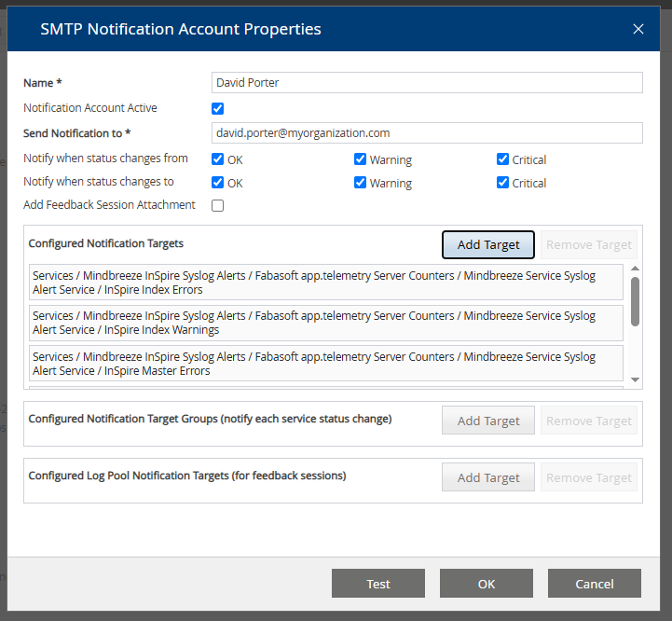Select the InSpire Index Warnings target

pos(326,323)
